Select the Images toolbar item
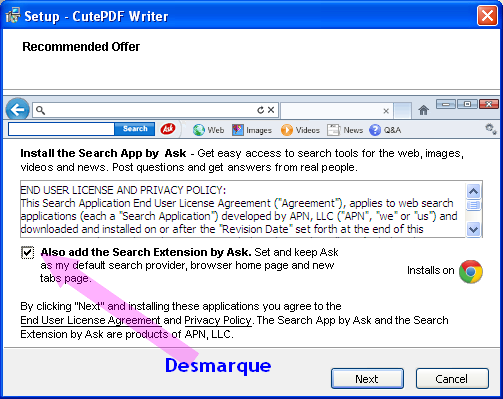This screenshot has width=503, height=399. 252,130
